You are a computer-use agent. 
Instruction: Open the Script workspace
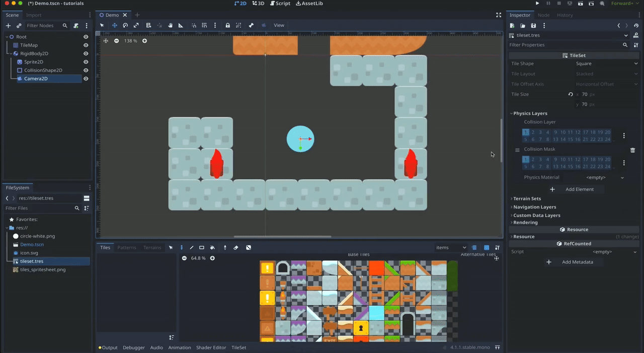click(x=280, y=4)
